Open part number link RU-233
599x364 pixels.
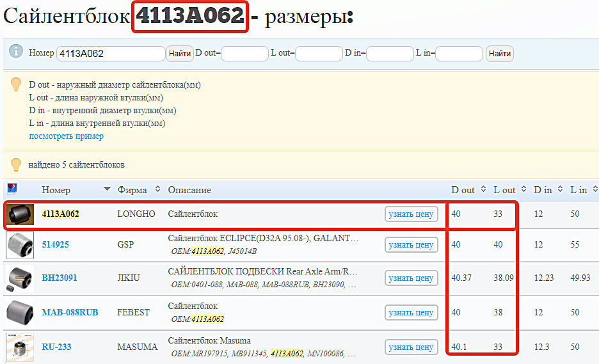coord(56,347)
